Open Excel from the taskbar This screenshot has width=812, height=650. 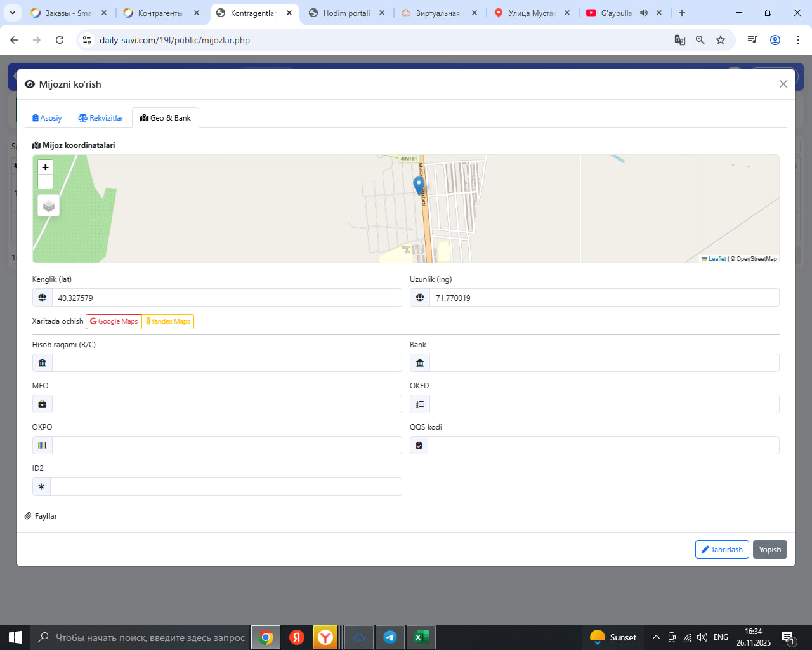point(419,637)
